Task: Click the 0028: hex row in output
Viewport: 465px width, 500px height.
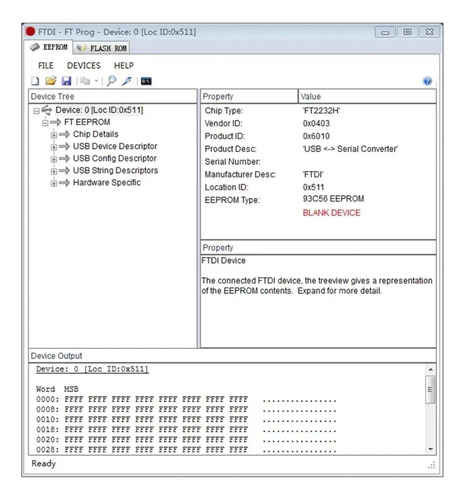Action: pos(186,450)
